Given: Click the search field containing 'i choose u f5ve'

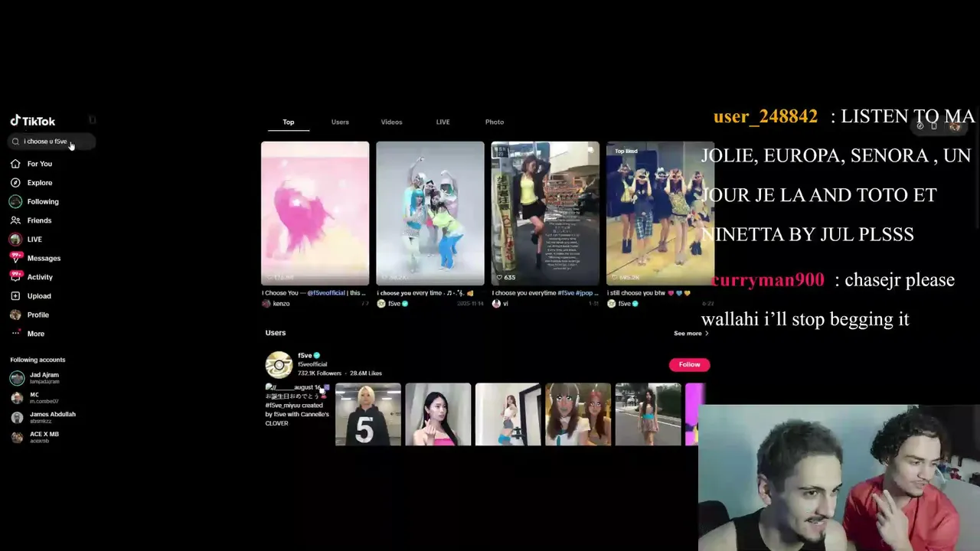Looking at the screenshot, I should point(51,142).
